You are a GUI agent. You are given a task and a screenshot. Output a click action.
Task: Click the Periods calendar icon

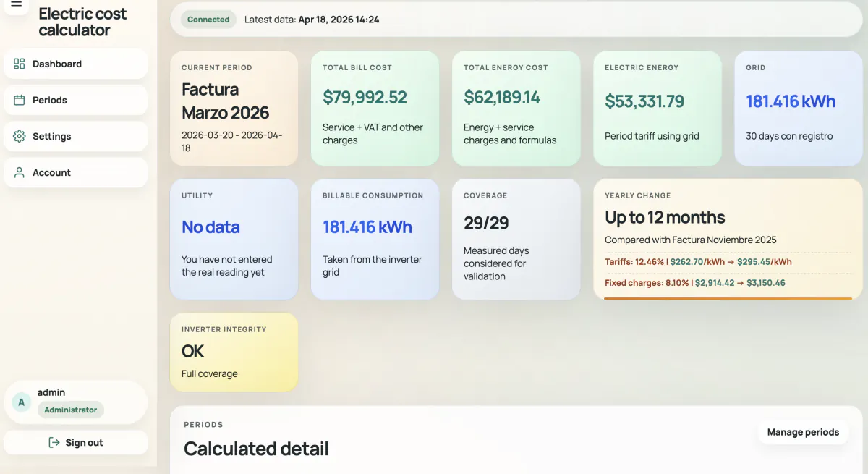tap(20, 100)
